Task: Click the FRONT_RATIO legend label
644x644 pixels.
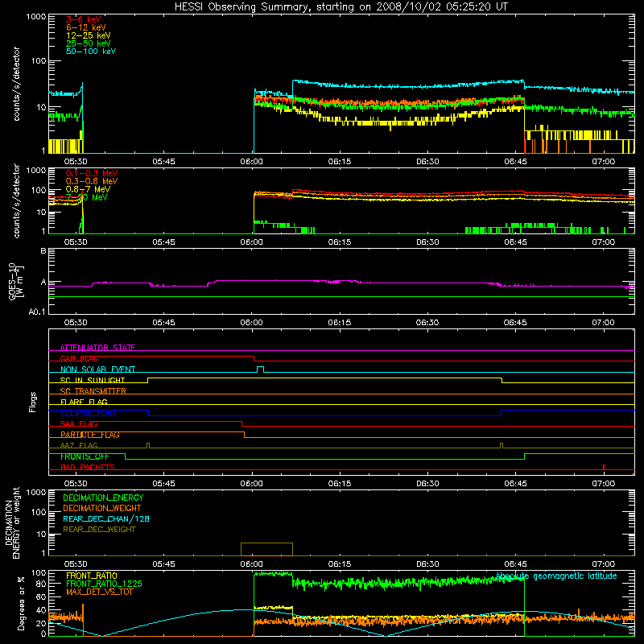Action: 92,576
